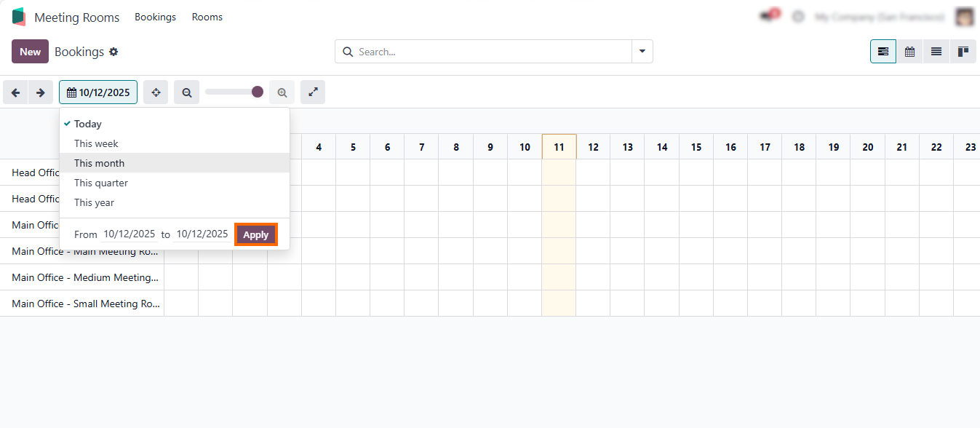Switch to Kanban view
This screenshot has width=980, height=428.
(x=963, y=52)
